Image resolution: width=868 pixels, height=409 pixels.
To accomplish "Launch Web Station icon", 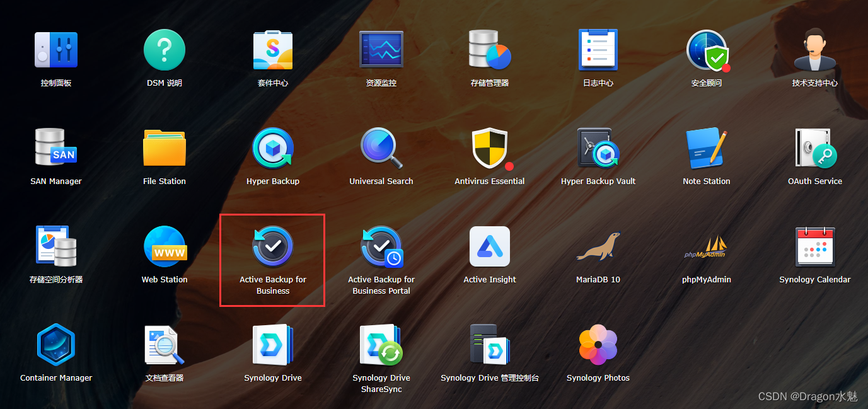I will (165, 246).
